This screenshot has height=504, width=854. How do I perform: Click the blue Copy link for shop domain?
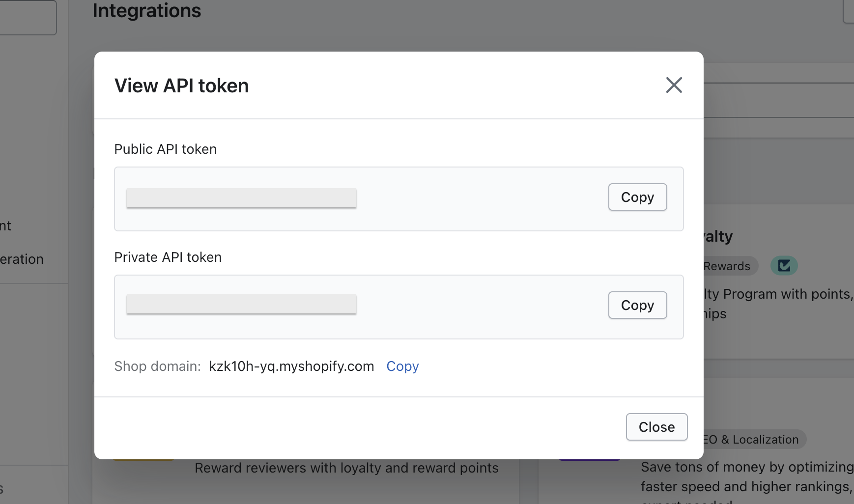point(402,366)
